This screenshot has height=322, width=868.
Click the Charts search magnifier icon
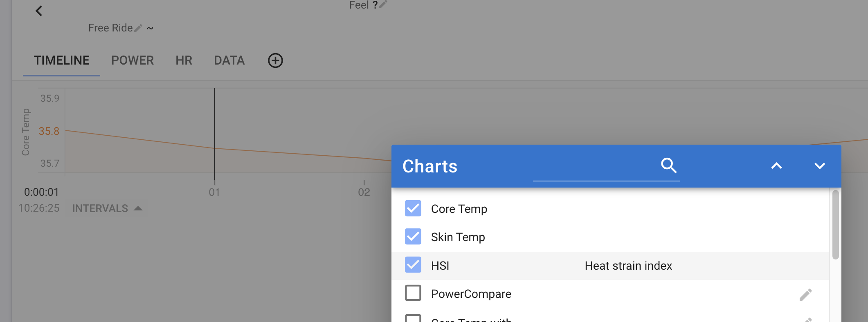669,165
